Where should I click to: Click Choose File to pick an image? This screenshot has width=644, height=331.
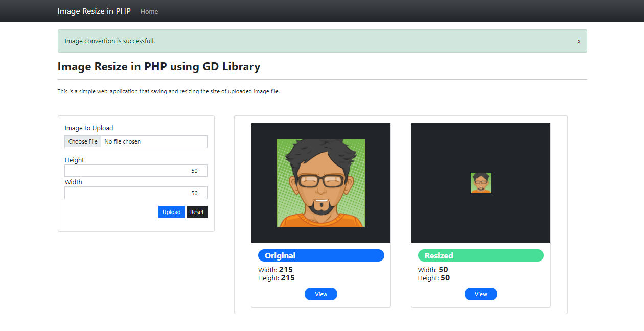pyautogui.click(x=82, y=141)
